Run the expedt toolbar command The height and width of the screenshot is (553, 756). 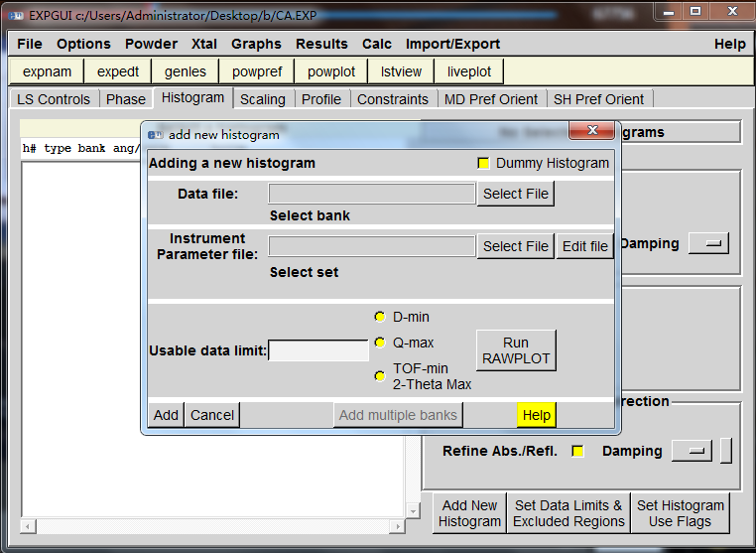tap(118, 71)
